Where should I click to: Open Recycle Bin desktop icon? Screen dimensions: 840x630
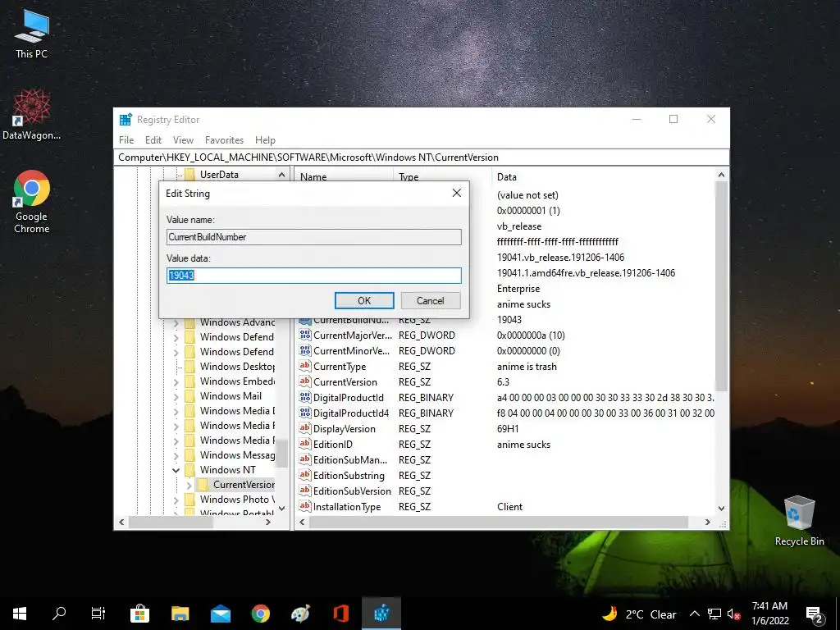click(799, 521)
